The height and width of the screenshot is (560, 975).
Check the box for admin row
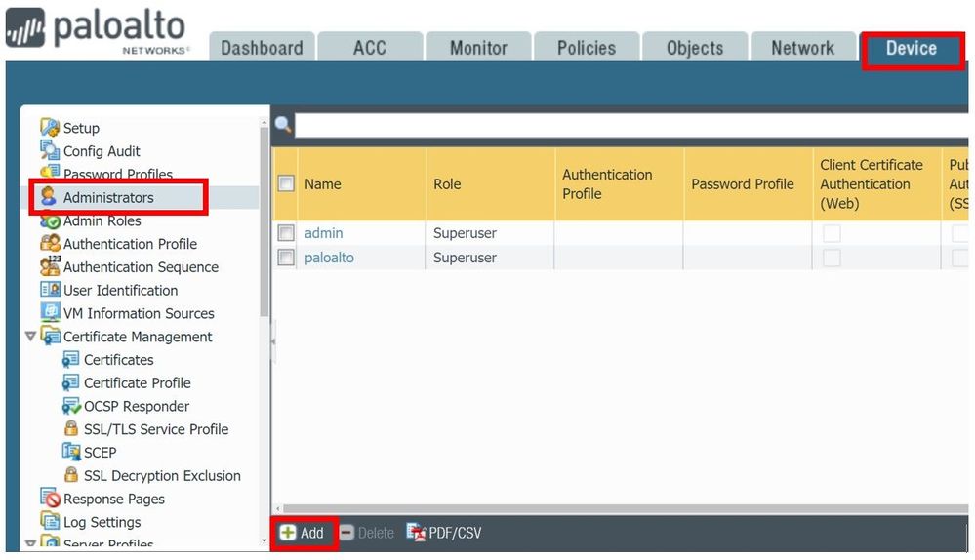(286, 233)
